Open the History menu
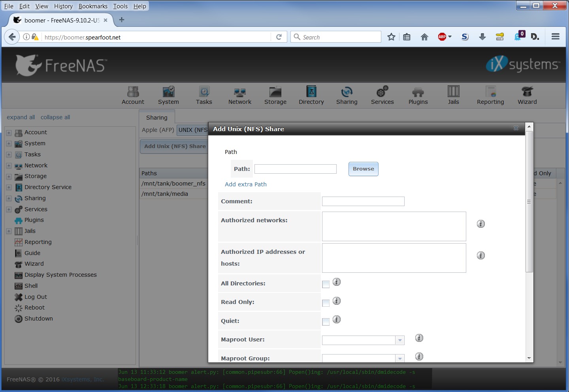 (x=63, y=6)
